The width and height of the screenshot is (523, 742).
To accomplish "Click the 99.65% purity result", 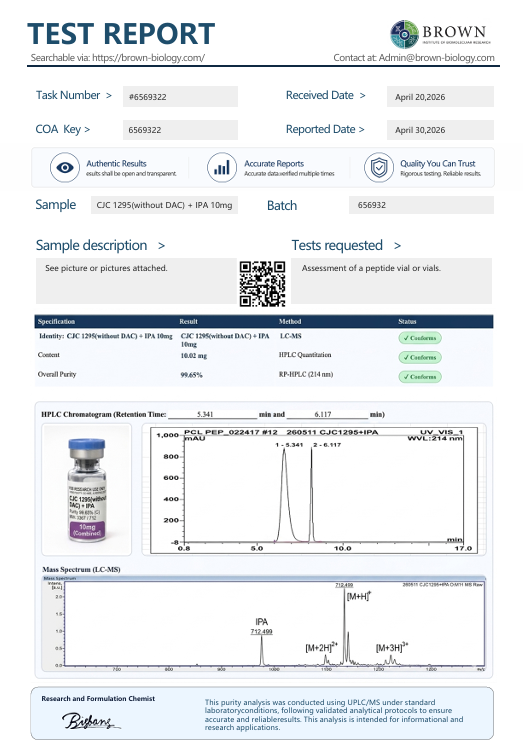I will tap(192, 375).
